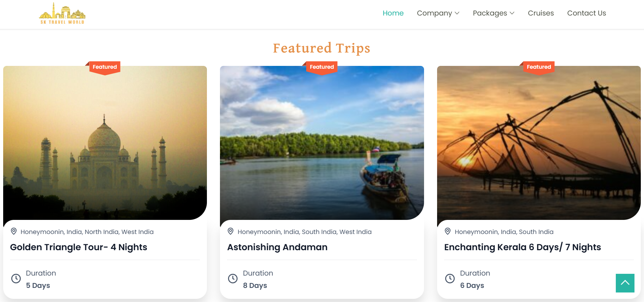
Task: Click Featured badge on the Andaman card
Action: point(321,67)
